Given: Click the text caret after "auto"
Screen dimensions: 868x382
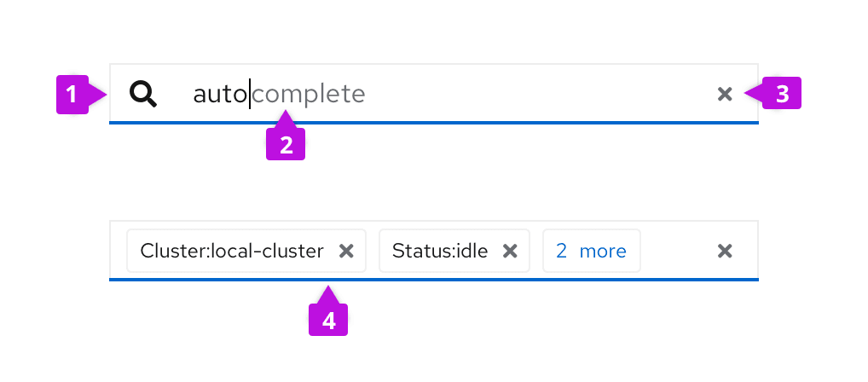Looking at the screenshot, I should click(249, 94).
